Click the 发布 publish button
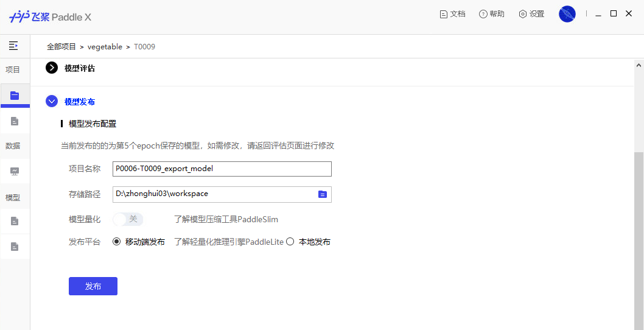644x330 pixels. coord(93,286)
